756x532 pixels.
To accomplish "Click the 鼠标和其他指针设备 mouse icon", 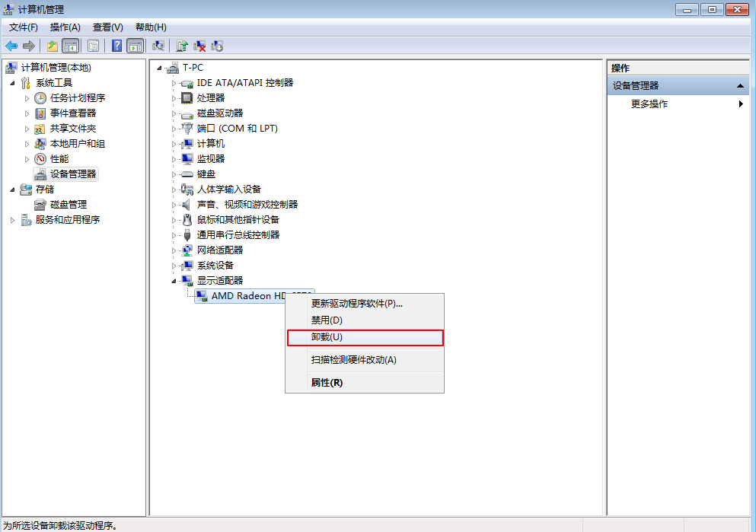I will (x=187, y=220).
